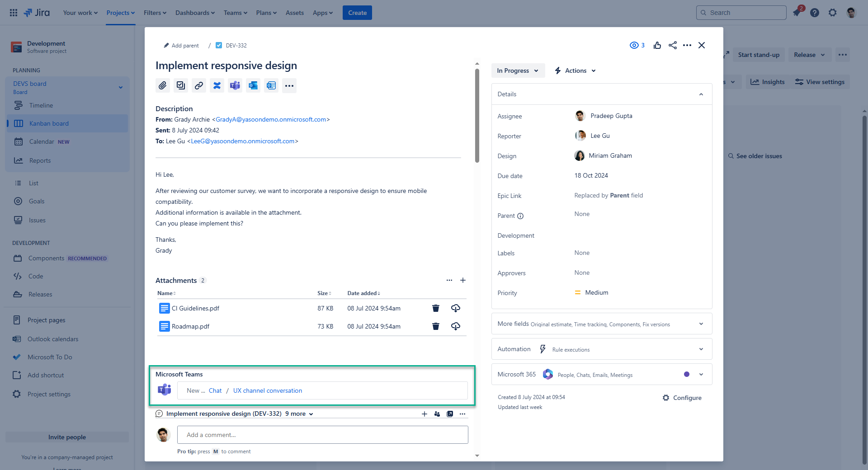Viewport: 868px width, 470px height.
Task: Click the Microsoft Teams icon in issue toolbar
Action: pos(235,85)
